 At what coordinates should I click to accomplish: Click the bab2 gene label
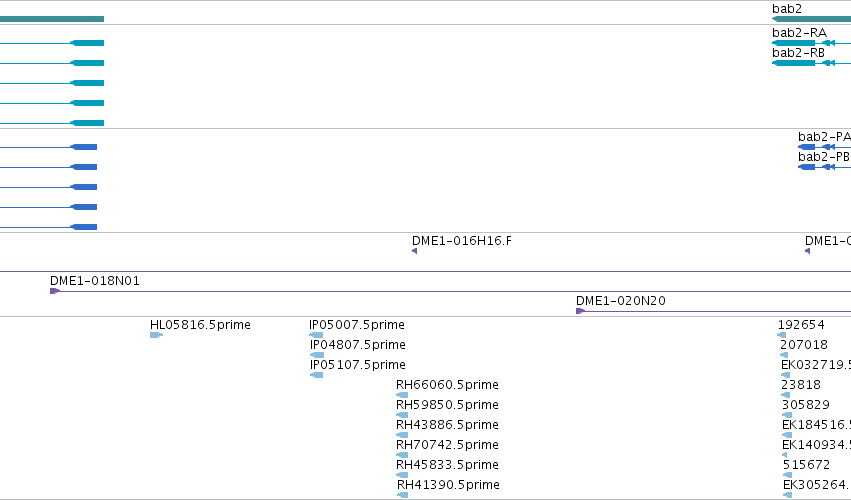pos(786,9)
